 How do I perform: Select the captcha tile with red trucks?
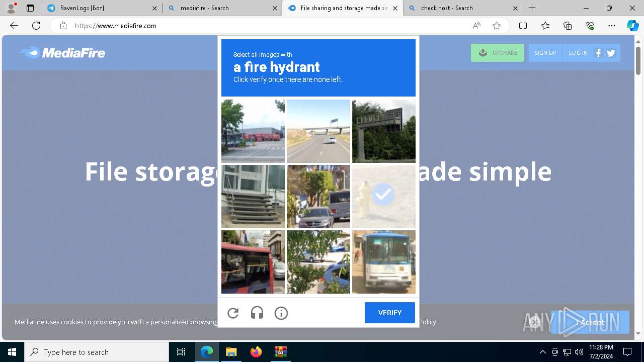coord(253,131)
